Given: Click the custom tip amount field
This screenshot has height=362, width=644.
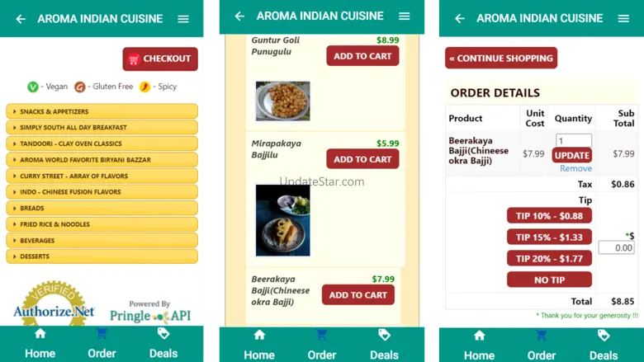Looking at the screenshot, I should 616,247.
